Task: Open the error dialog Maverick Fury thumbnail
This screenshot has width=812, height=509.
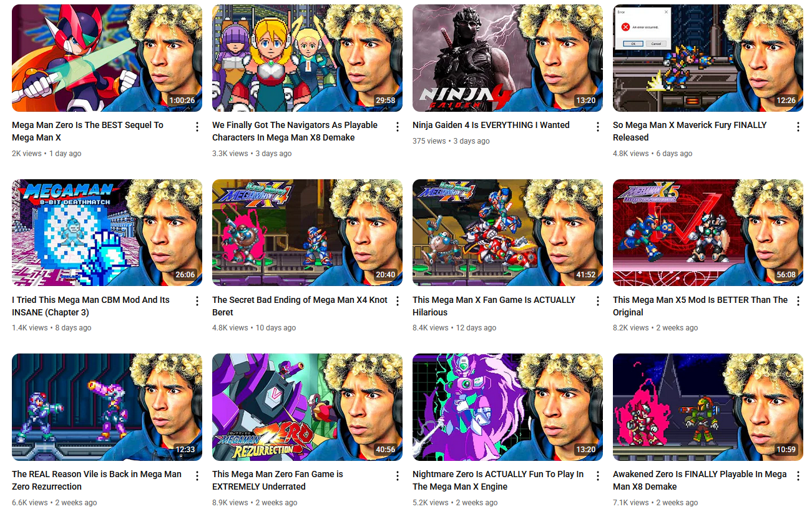Action: click(x=708, y=58)
